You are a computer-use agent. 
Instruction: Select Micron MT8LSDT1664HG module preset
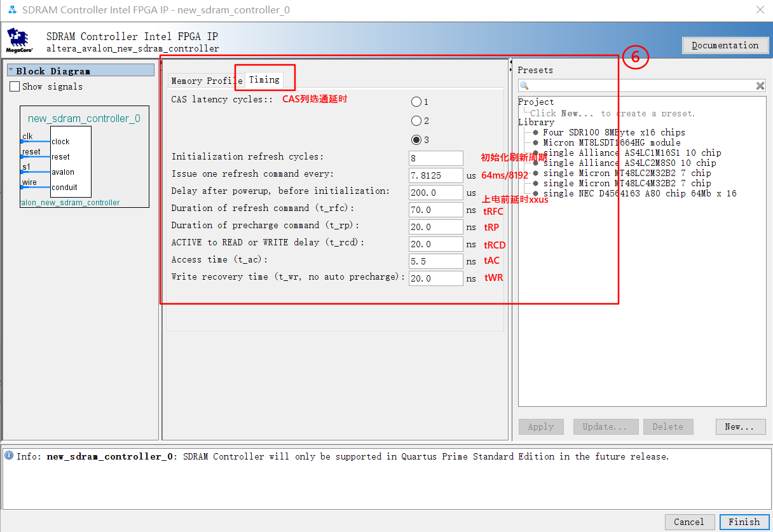(612, 142)
